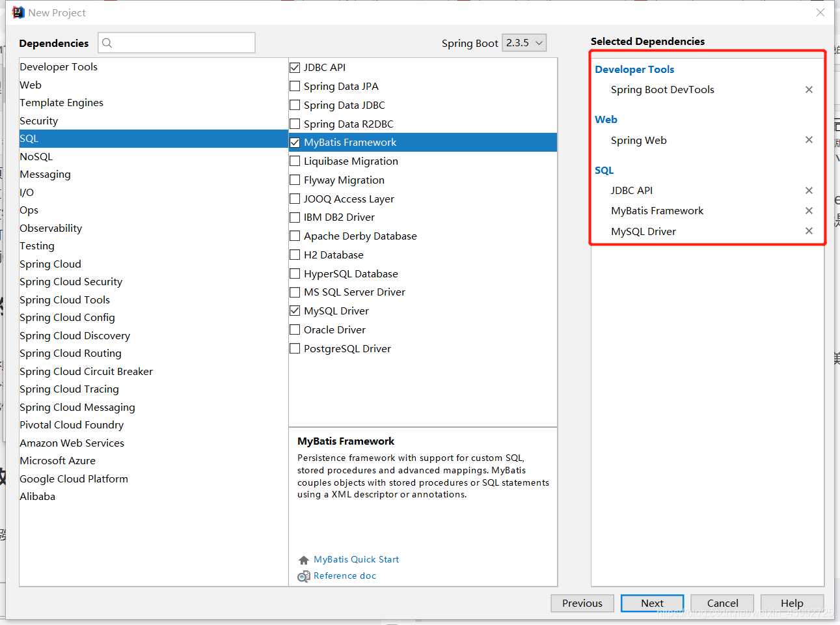Open the NoSQL category
The height and width of the screenshot is (625, 840).
click(154, 156)
